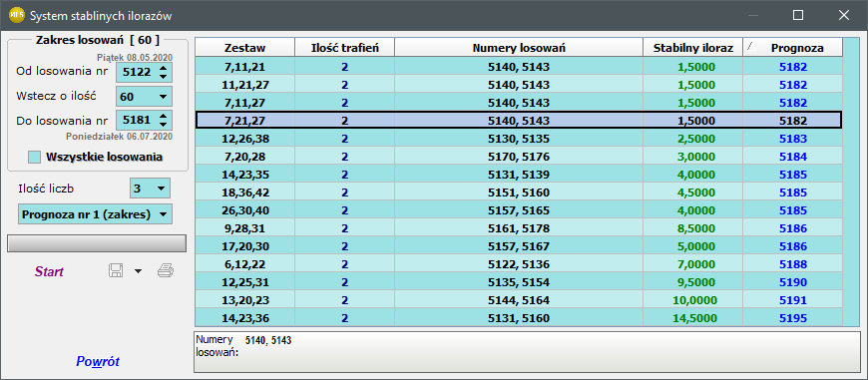Select the row with set 9,28,31

[519, 227]
